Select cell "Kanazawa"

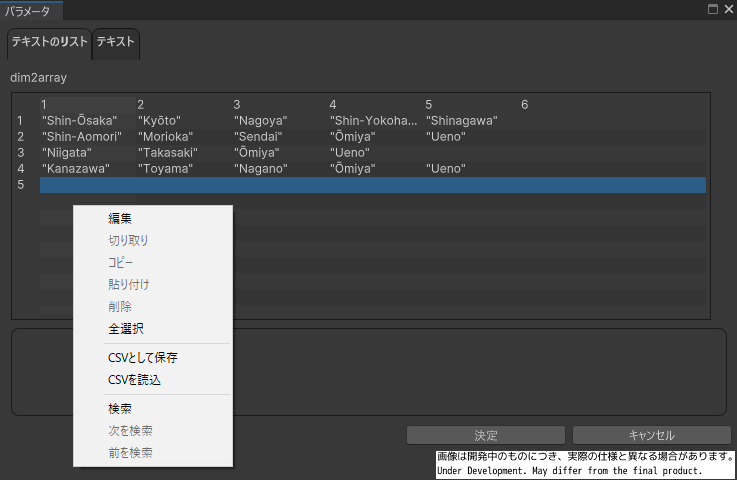coord(88,169)
